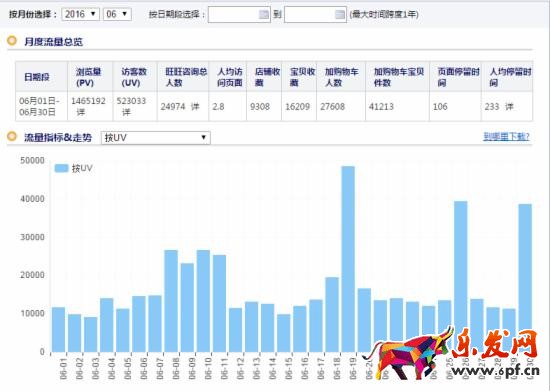550x391 pixels.
Task: Click 详 link beside 24974
Action: [x=195, y=107]
